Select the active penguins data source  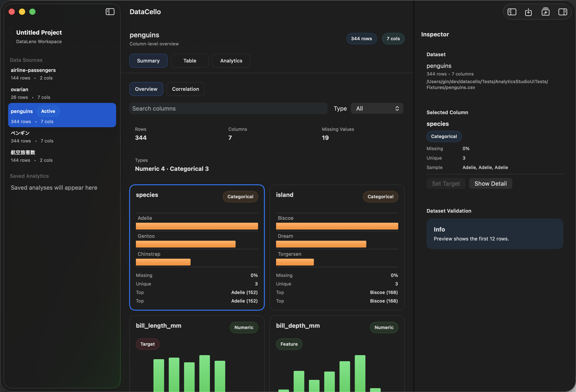tap(62, 115)
